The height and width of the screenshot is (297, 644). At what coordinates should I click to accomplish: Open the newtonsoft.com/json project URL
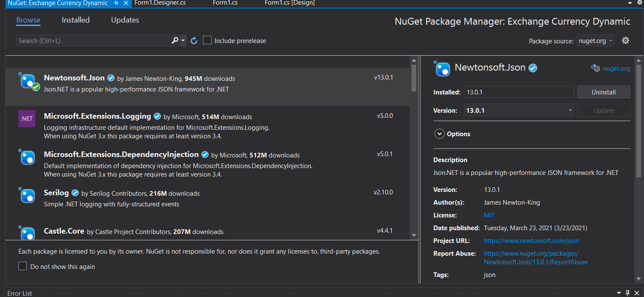point(531,240)
